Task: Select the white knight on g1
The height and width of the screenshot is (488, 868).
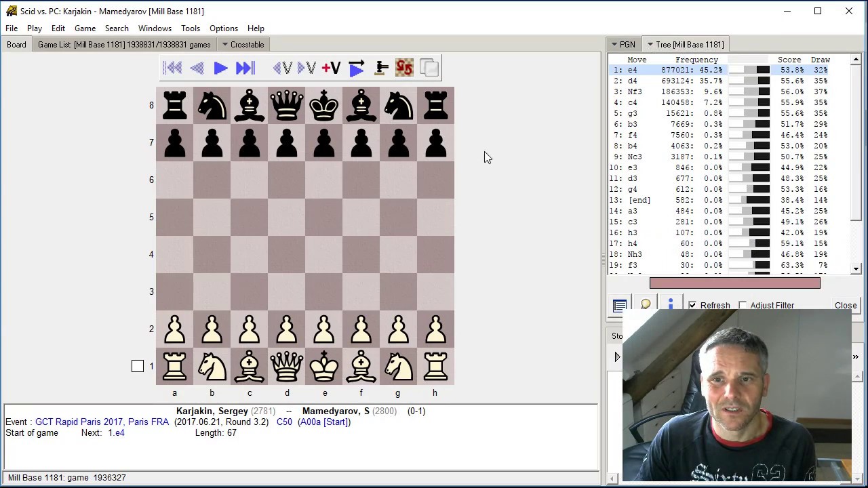Action: 399,367
